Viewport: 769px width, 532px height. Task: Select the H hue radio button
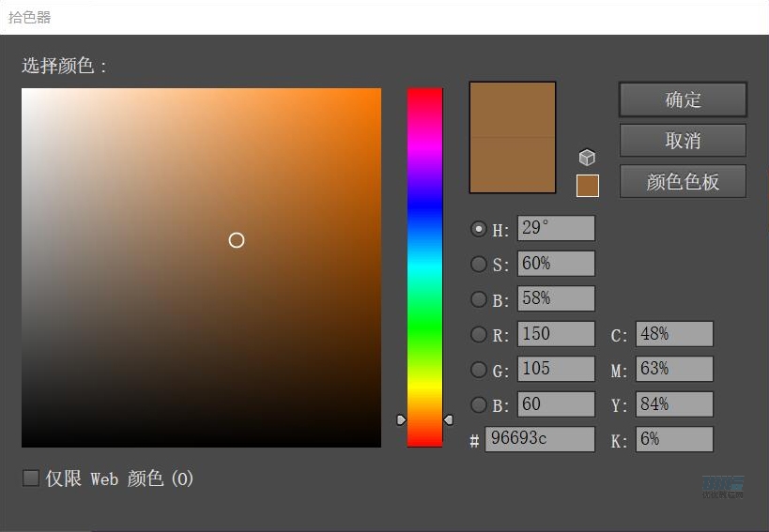click(479, 229)
